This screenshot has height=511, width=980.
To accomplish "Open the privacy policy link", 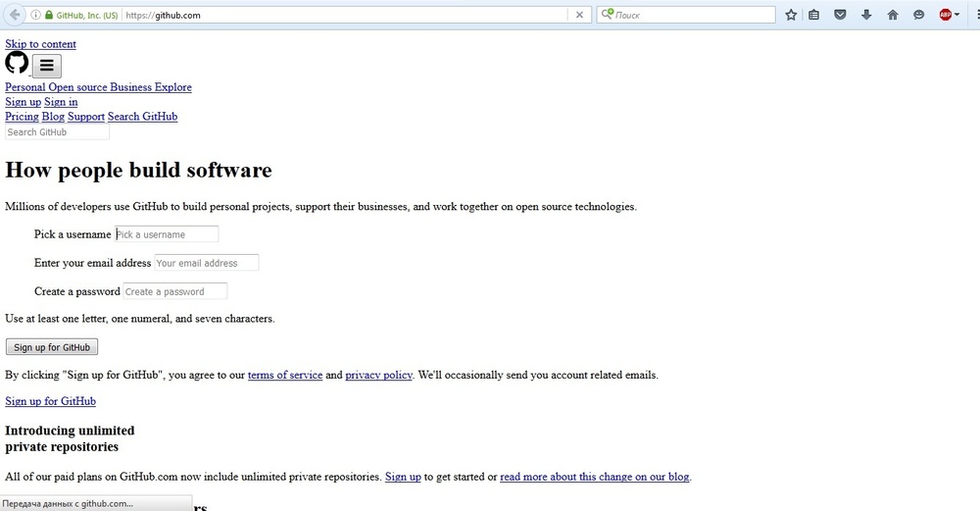I will (x=378, y=376).
